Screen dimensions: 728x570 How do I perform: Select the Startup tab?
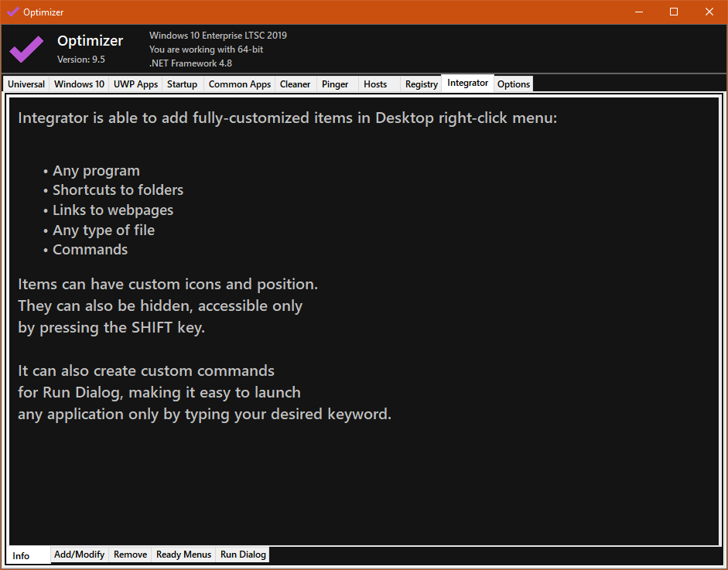coord(182,84)
